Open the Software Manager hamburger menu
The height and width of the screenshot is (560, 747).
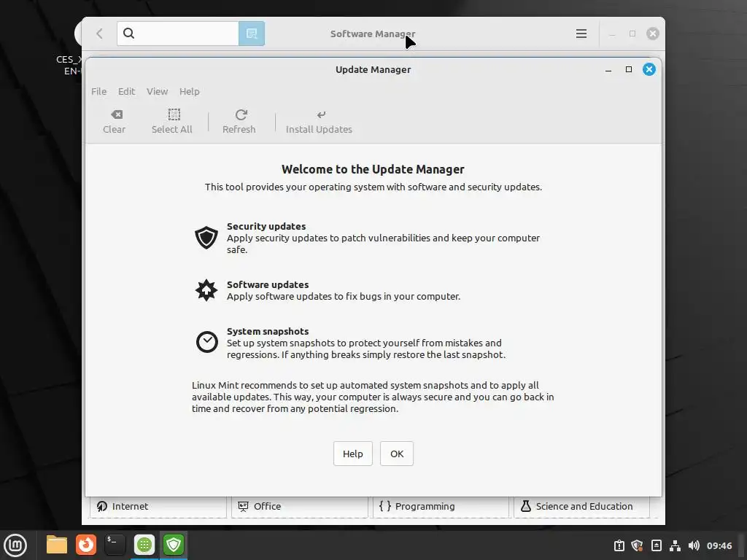tap(581, 34)
